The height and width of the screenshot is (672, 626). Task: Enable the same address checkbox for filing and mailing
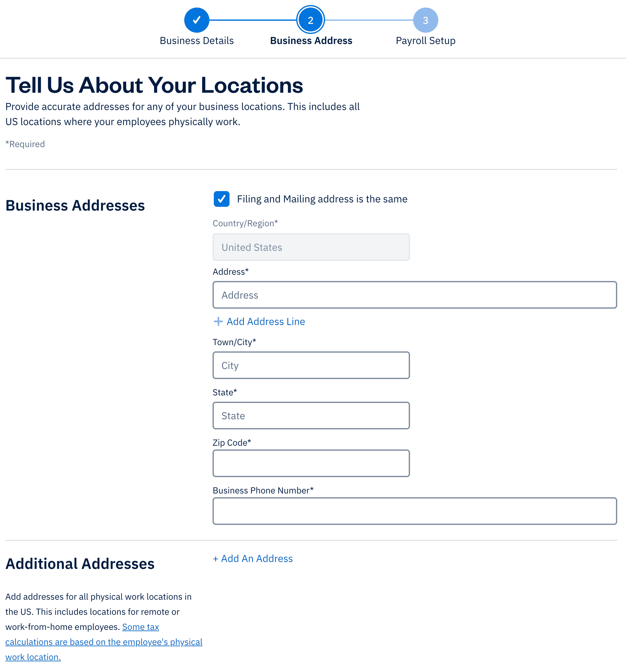(222, 199)
